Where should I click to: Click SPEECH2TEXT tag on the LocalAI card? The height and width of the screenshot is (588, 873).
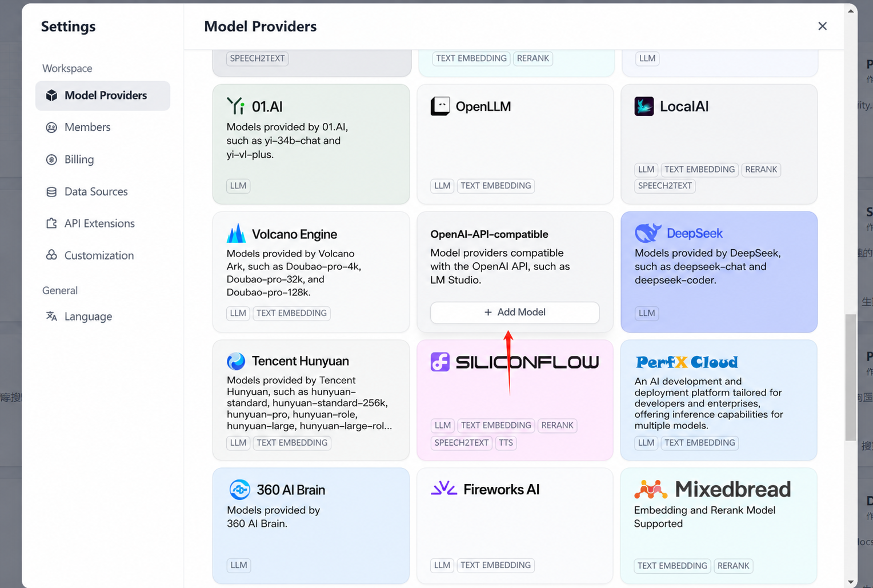[665, 186]
